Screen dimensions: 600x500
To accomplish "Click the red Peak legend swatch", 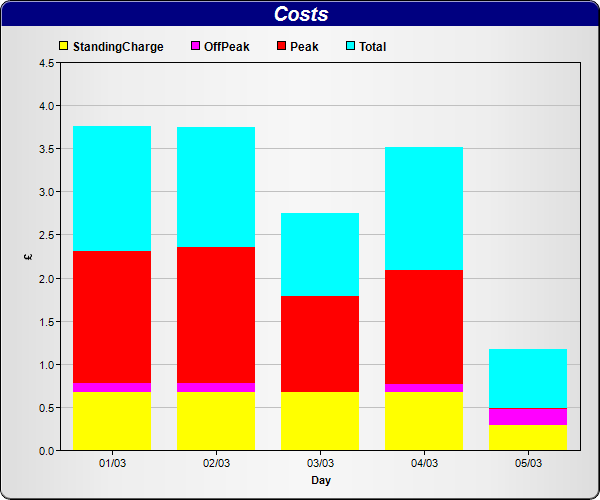I will point(282,46).
